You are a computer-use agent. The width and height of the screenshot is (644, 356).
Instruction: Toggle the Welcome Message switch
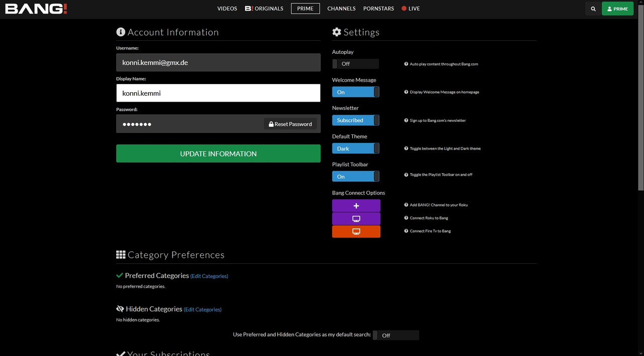click(x=355, y=92)
